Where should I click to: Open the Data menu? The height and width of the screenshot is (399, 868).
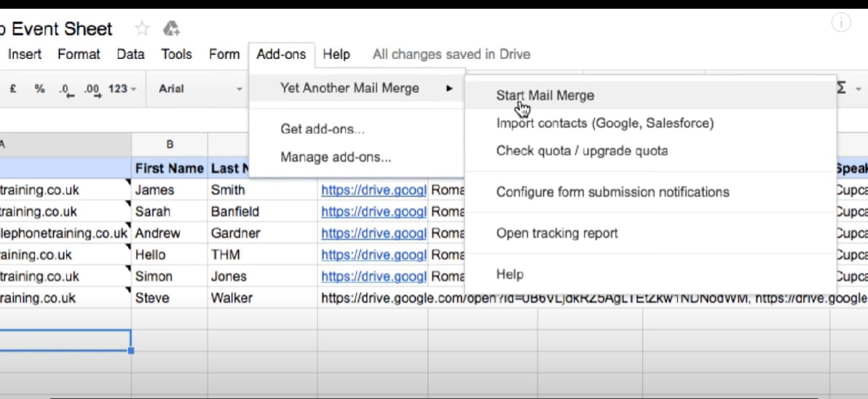pos(130,54)
